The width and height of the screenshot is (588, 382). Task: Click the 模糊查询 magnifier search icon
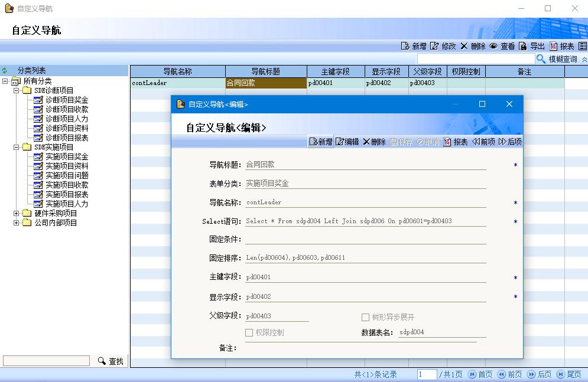(541, 59)
